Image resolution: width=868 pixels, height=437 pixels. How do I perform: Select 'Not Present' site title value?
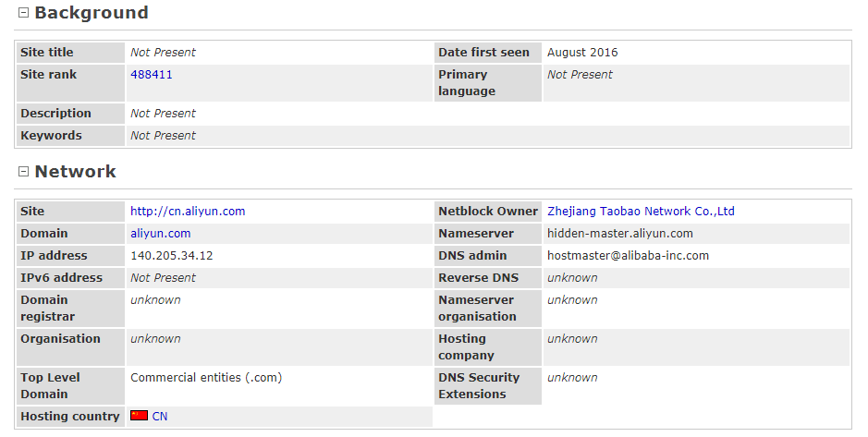pos(163,53)
